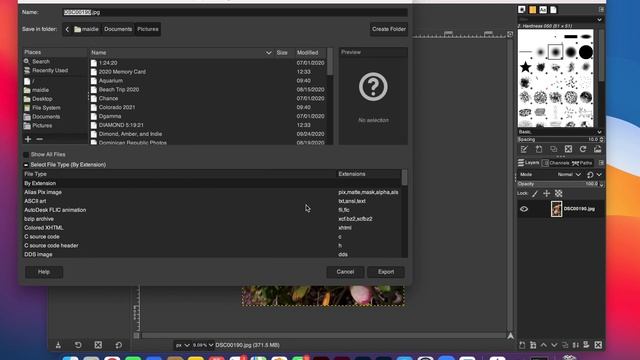Click Restore tool preset icon
640x360 pixels.
(78, 345)
